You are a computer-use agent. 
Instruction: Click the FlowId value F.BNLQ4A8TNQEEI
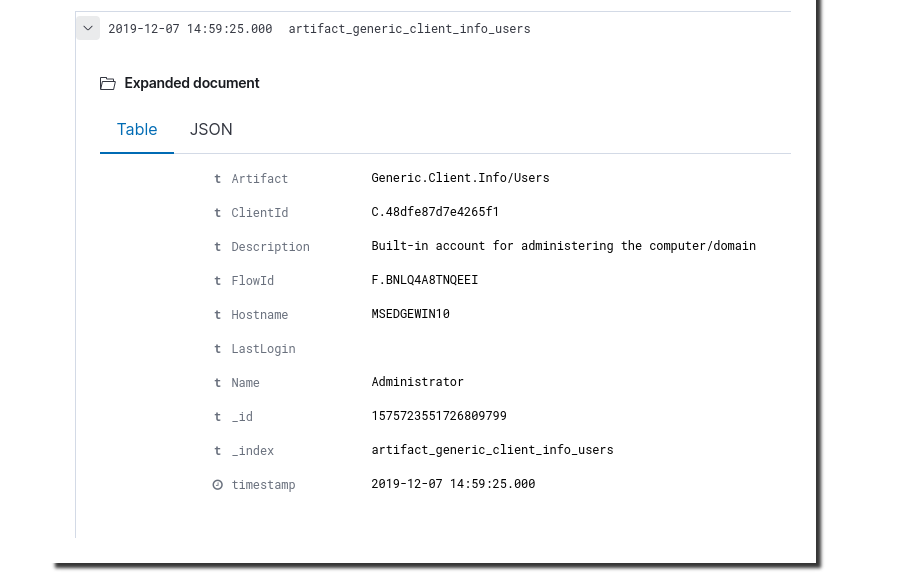[x=424, y=280]
